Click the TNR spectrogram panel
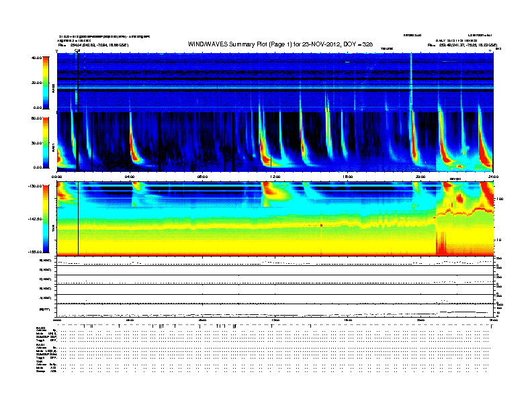The width and height of the screenshot is (532, 411). tap(275, 219)
